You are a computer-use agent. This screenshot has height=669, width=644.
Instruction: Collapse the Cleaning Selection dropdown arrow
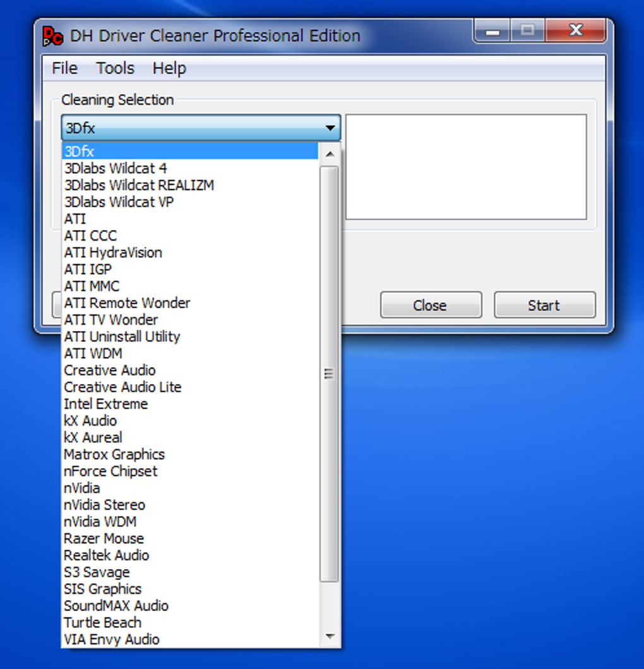[330, 128]
